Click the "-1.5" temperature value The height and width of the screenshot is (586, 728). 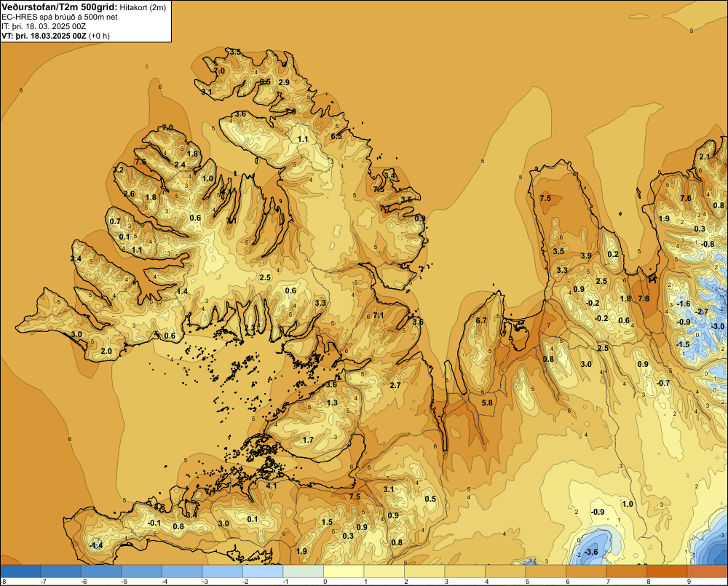[683, 344]
